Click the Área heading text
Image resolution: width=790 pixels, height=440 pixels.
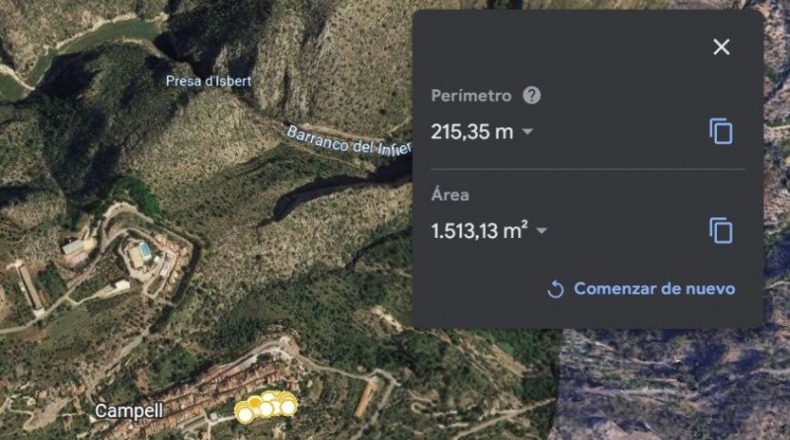pos(450,195)
